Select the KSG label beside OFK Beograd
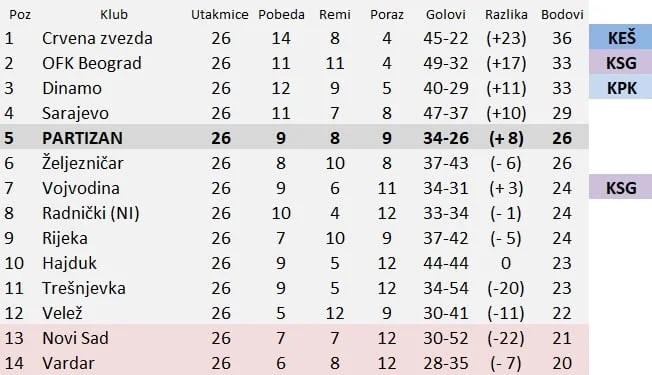 (x=620, y=63)
